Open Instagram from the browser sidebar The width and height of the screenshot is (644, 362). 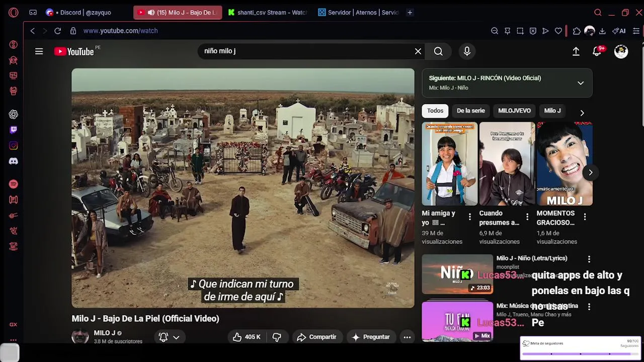coord(14,145)
